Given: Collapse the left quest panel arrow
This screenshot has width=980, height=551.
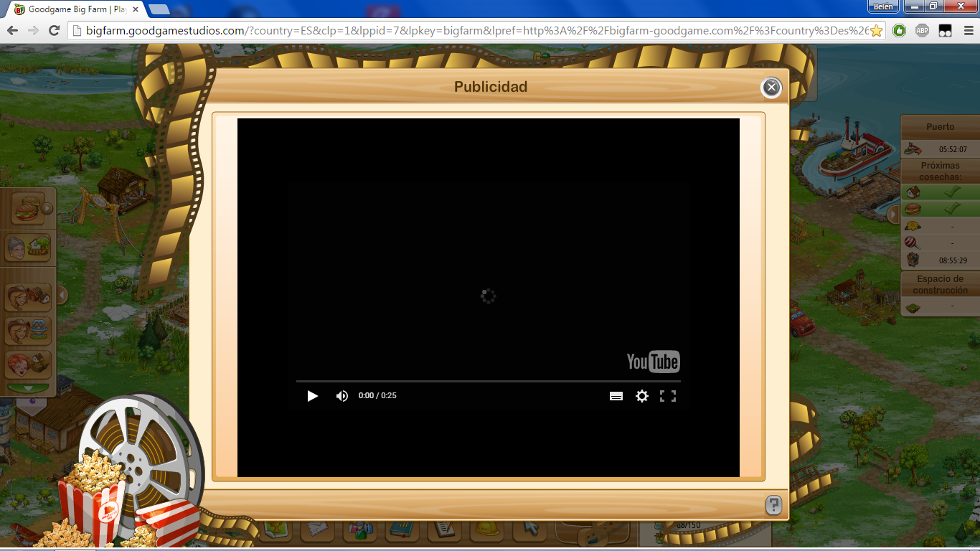Looking at the screenshot, I should coord(62,295).
